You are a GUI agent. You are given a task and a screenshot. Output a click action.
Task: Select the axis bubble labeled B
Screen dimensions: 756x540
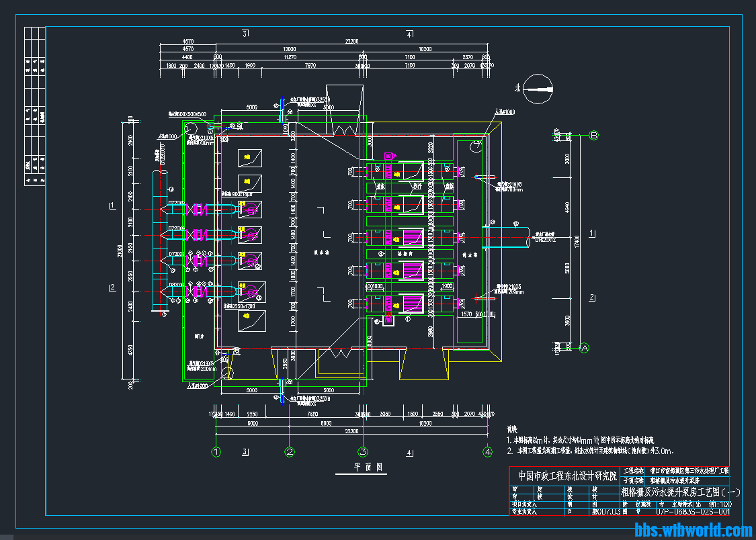pos(593,135)
